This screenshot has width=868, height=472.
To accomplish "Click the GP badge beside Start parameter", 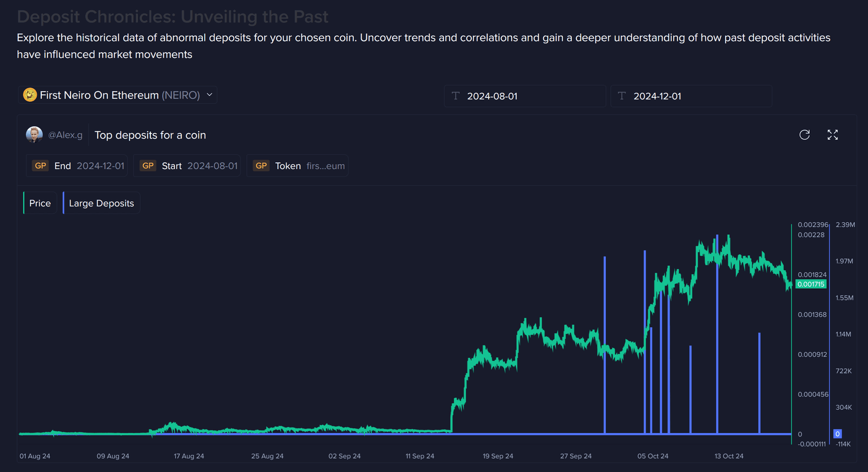I will pos(148,166).
